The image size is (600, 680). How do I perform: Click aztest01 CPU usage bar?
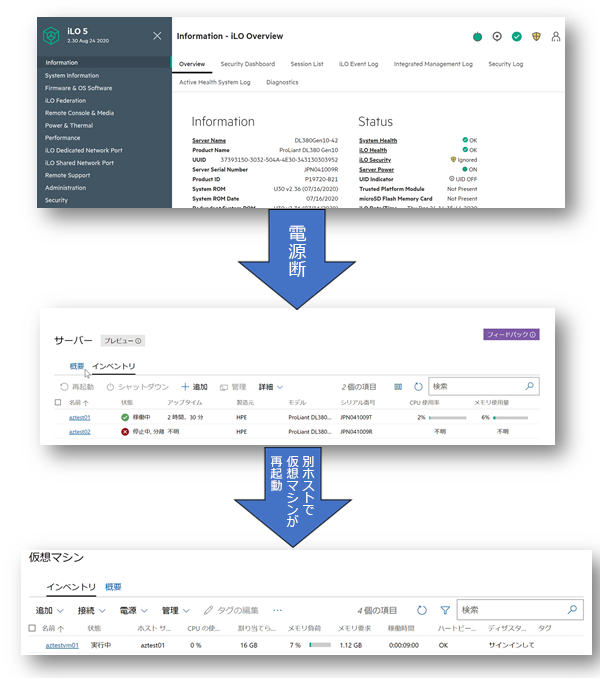(447, 418)
